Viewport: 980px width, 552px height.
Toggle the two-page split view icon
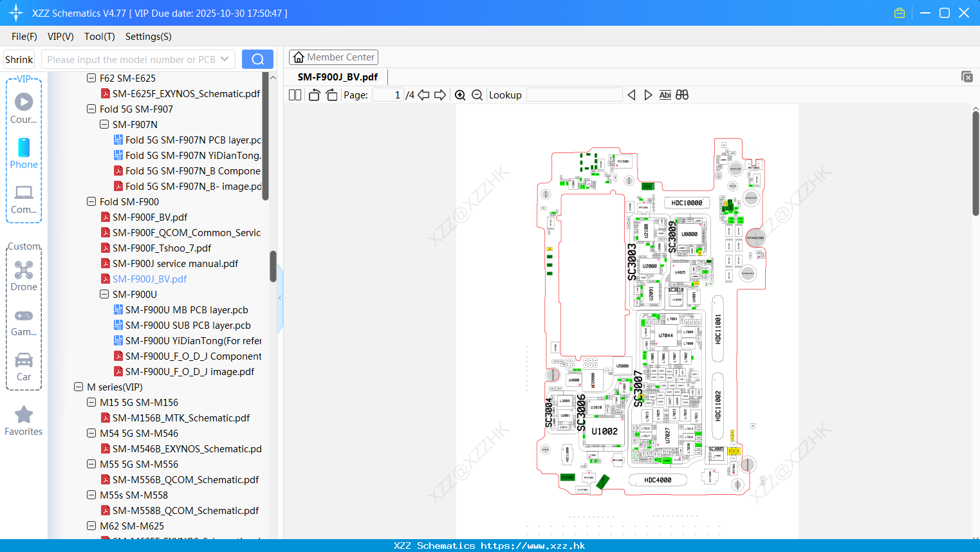pyautogui.click(x=295, y=95)
